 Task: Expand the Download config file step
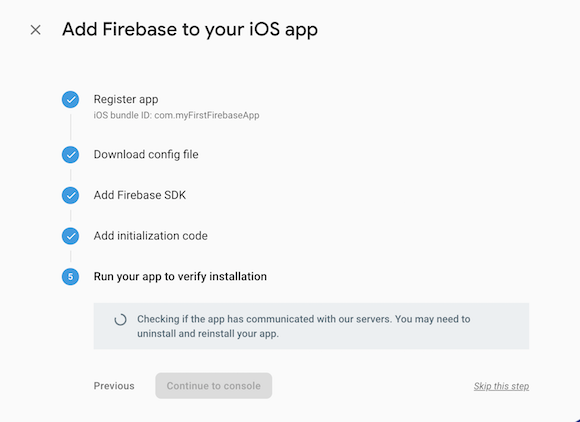[146, 155]
